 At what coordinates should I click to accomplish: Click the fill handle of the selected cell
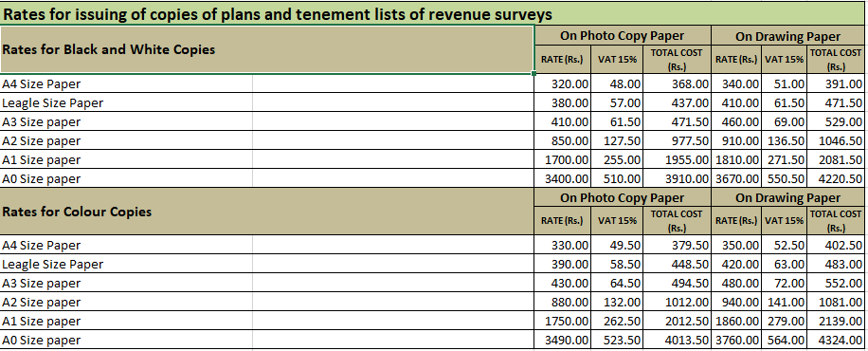pos(533,73)
